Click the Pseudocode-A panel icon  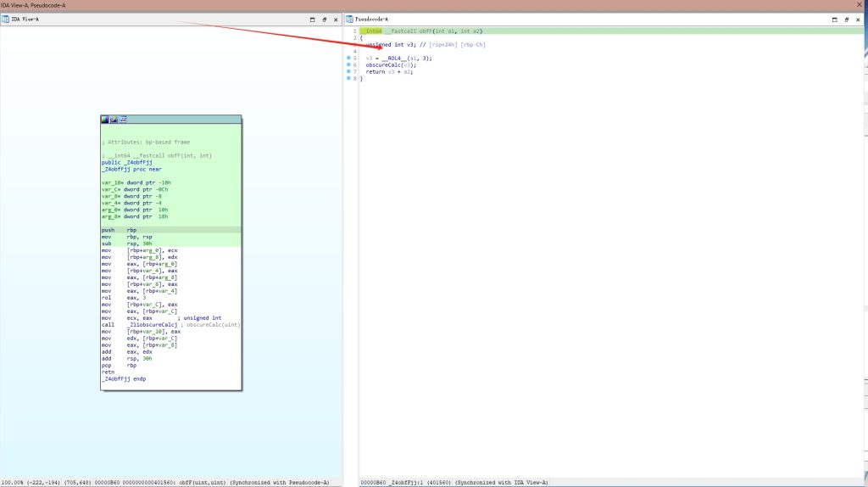click(349, 20)
